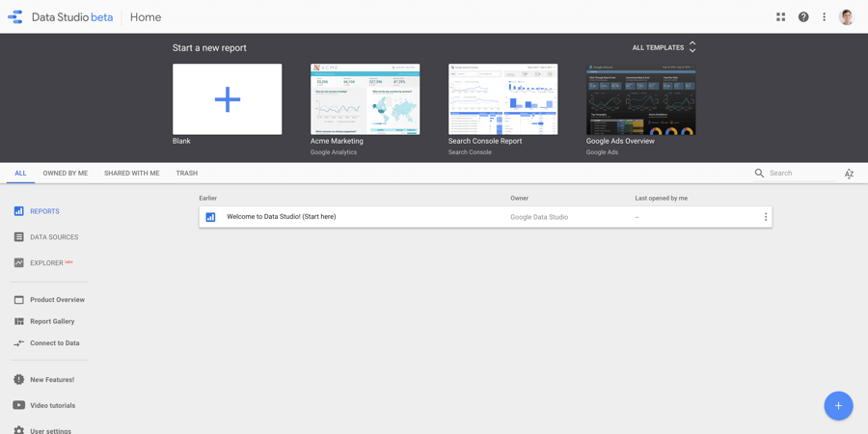Image resolution: width=868 pixels, height=434 pixels.
Task: Open the Google apps grid icon
Action: (x=780, y=17)
